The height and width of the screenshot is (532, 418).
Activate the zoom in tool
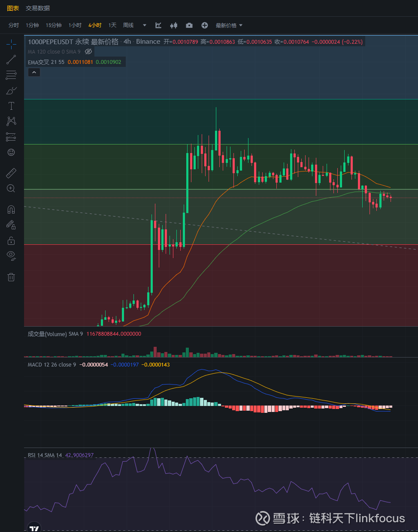(x=11, y=189)
